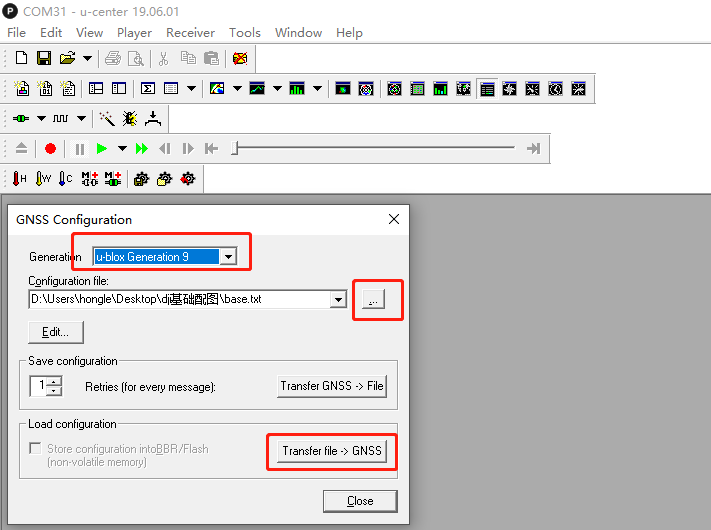Click the Go to Start button
711x530 pixels.
pyautogui.click(x=211, y=148)
